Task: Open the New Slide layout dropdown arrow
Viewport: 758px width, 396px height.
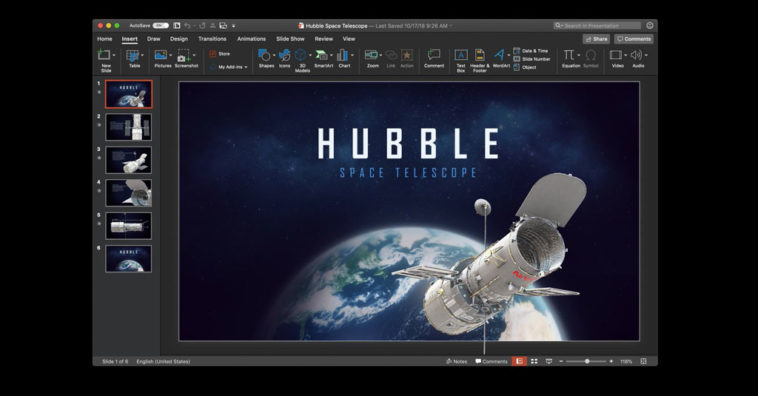Action: point(114,55)
